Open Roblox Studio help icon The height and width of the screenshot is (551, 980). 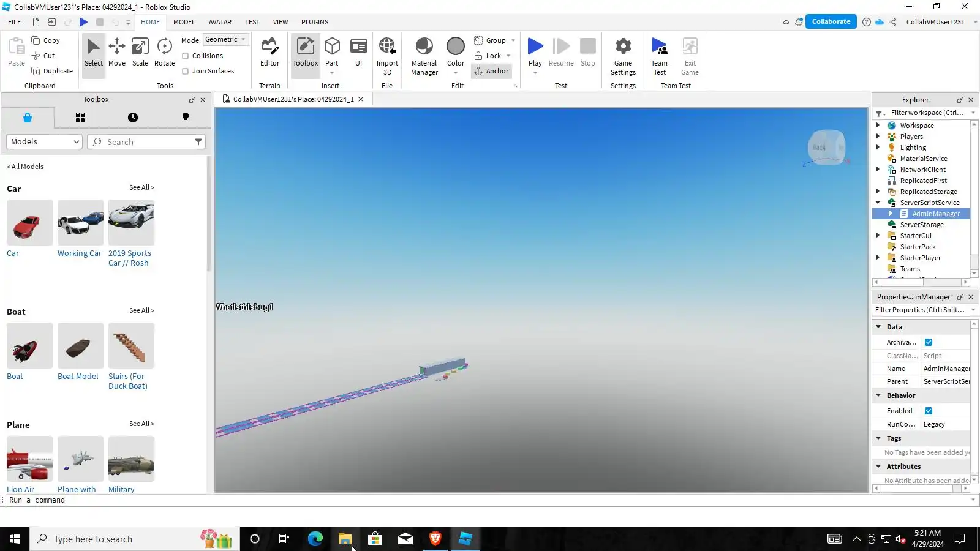click(866, 22)
